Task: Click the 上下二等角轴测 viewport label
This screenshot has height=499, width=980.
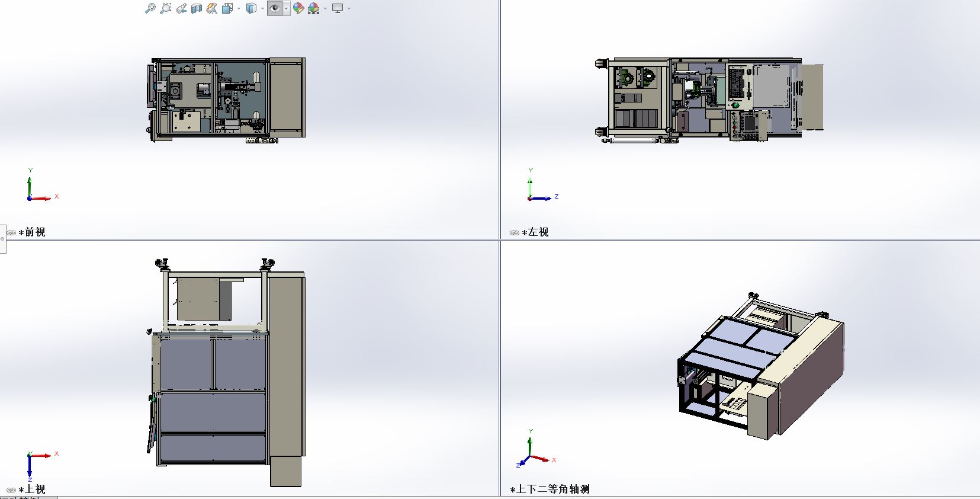Action: click(552, 490)
